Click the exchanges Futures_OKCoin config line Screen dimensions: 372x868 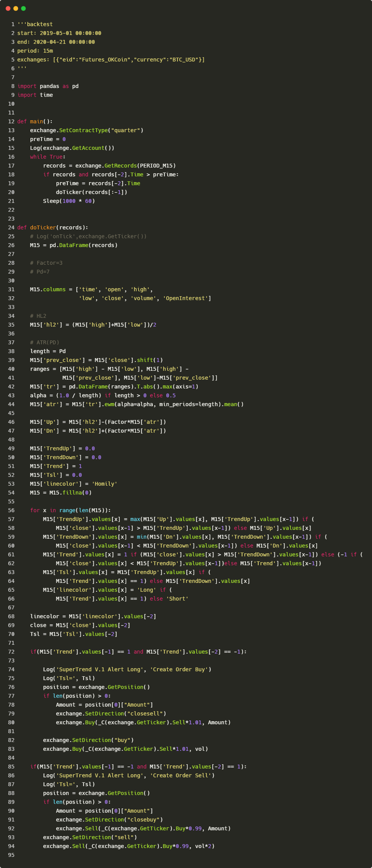click(x=111, y=60)
